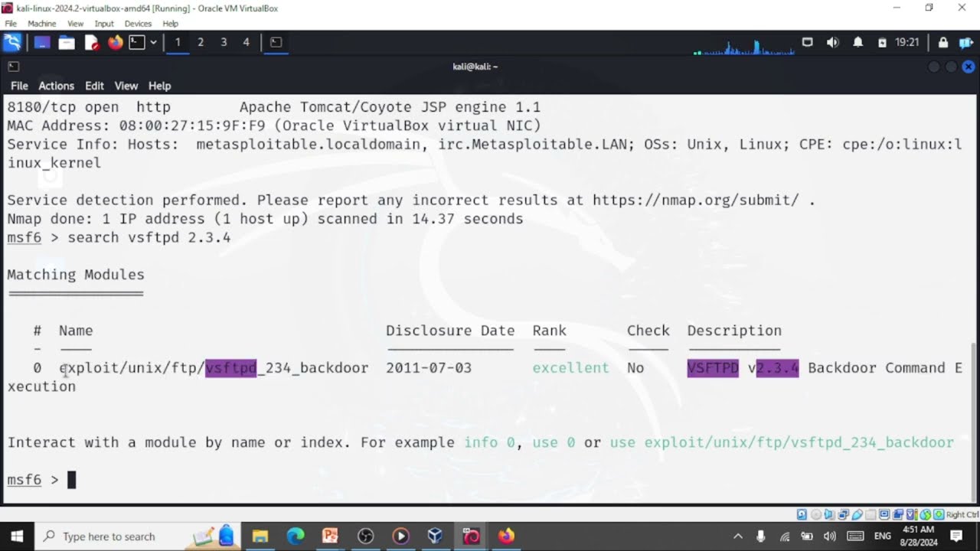Viewport: 980px width, 551px height.
Task: Open terminal emulator launcher in Kali panel
Action: pos(137,42)
